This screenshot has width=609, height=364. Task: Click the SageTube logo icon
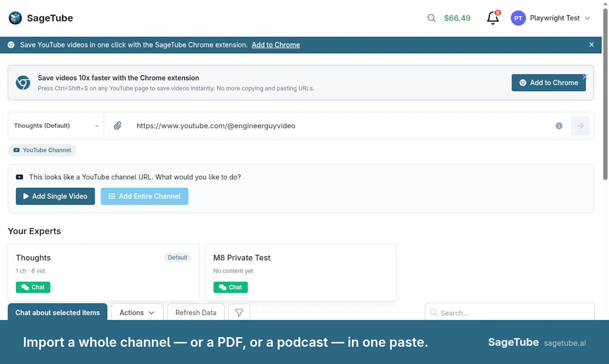(x=15, y=18)
